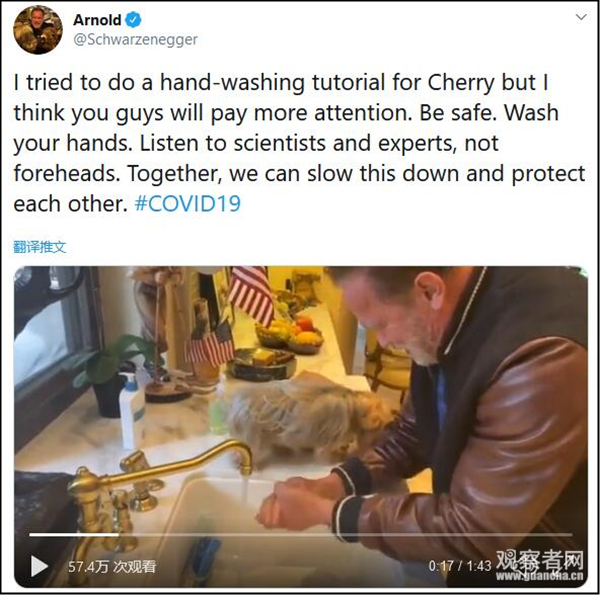Open the #COVID19 hashtag
Image resolution: width=600 pixels, height=596 pixels.
click(x=188, y=204)
